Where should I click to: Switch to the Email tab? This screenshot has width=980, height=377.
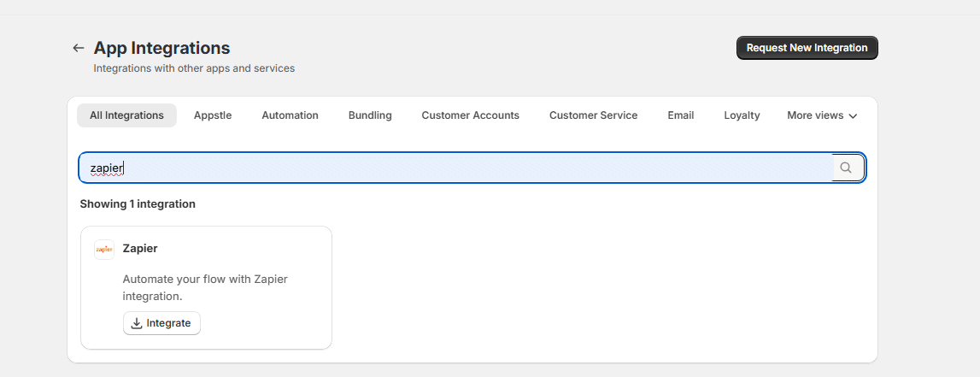tap(680, 115)
